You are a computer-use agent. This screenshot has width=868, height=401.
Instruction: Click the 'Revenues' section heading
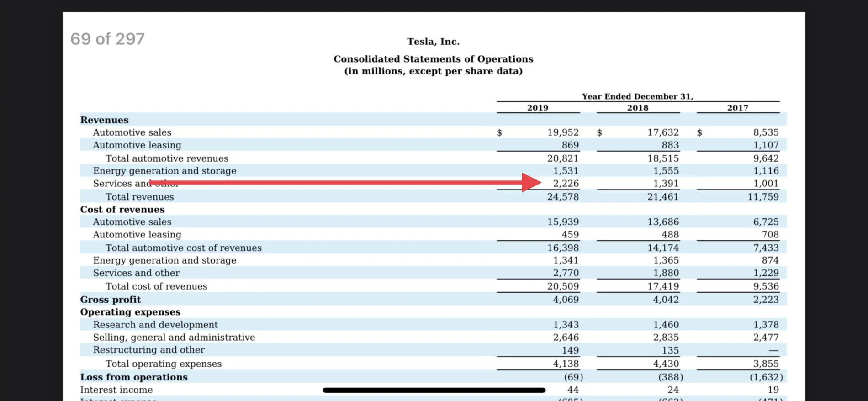104,120
